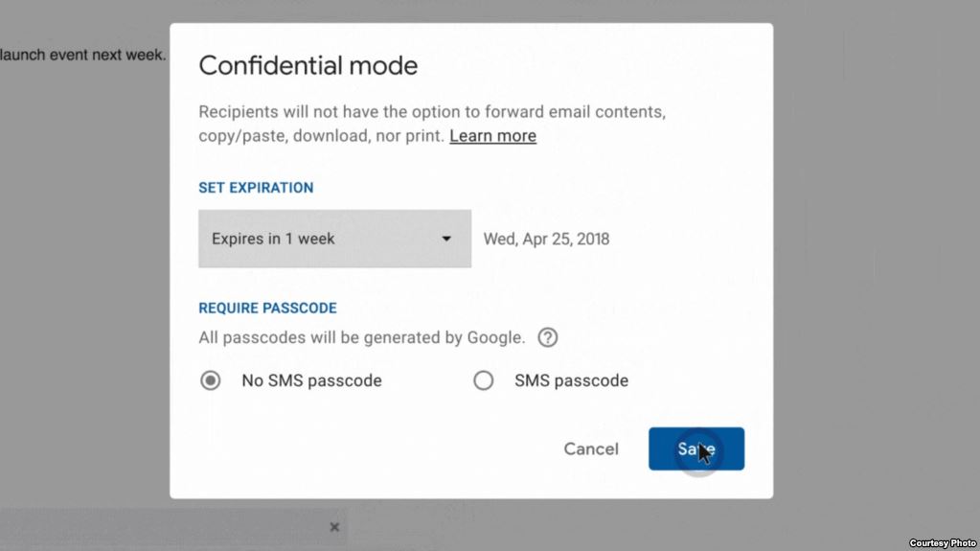This screenshot has width=980, height=551.
Task: Click the recipients restriction description text
Action: (x=431, y=112)
